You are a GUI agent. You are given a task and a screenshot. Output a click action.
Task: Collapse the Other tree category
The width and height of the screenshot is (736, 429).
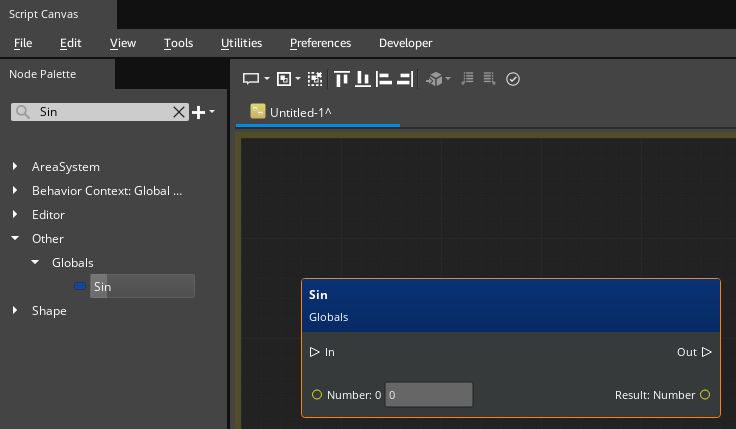click(15, 239)
